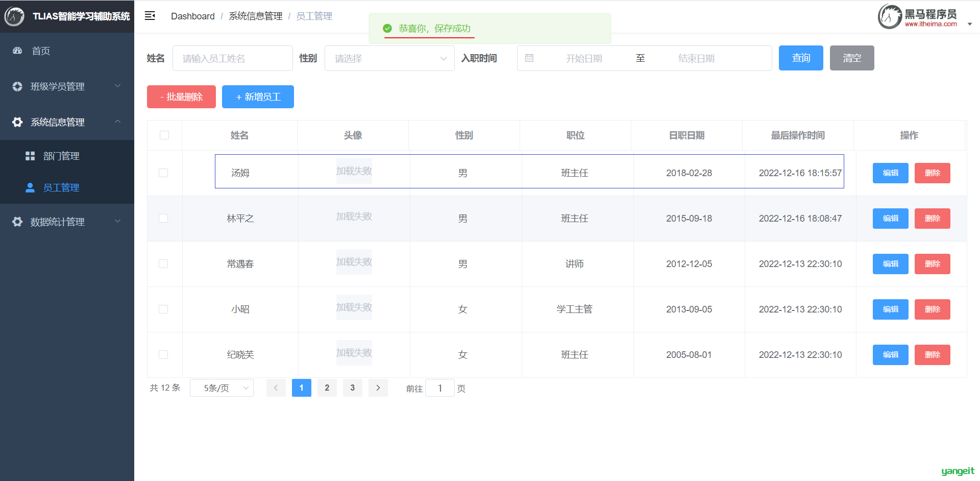Click the 查询 search button
Viewport: 980px width, 481px height.
tap(801, 58)
